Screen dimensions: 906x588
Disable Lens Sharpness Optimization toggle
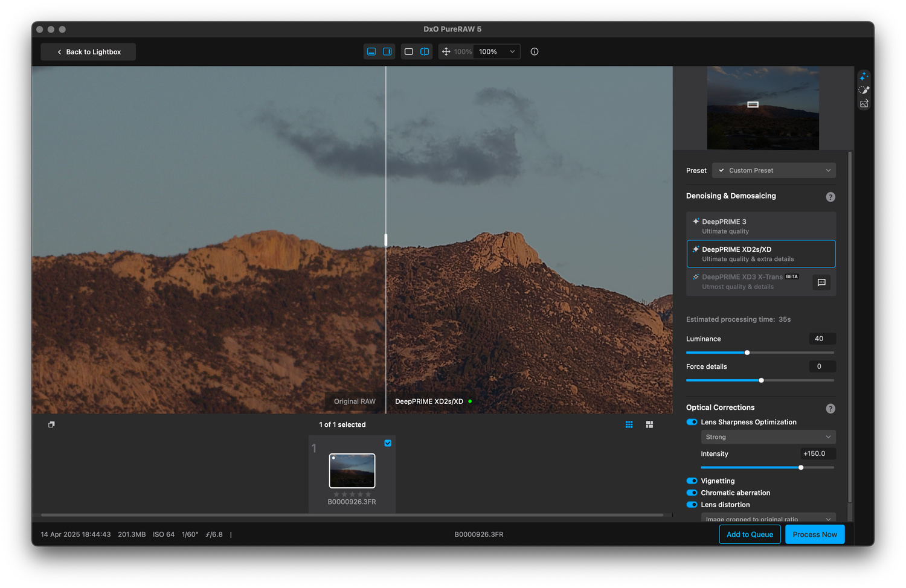[692, 422]
